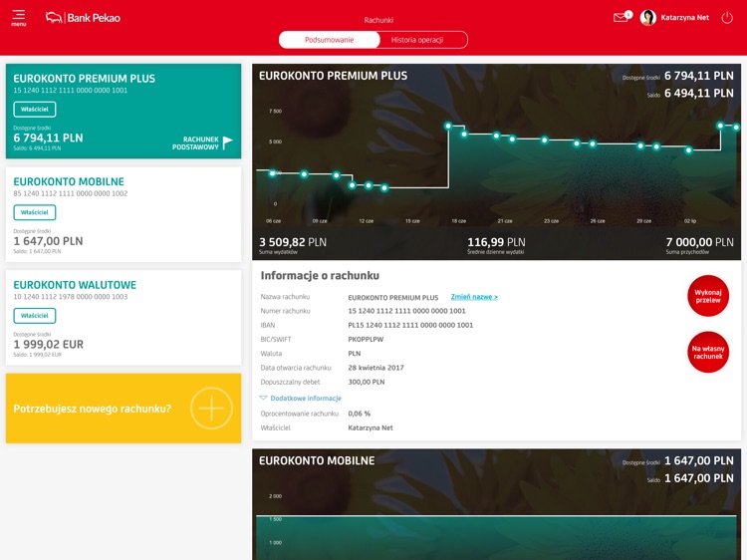747x560 pixels.
Task: Click the Eurokonto Mobilne chart title
Action: pos(317,461)
